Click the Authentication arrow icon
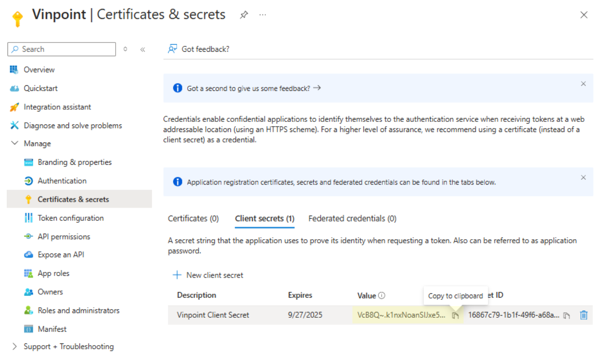Screen dimensions: 609x364 coord(29,181)
